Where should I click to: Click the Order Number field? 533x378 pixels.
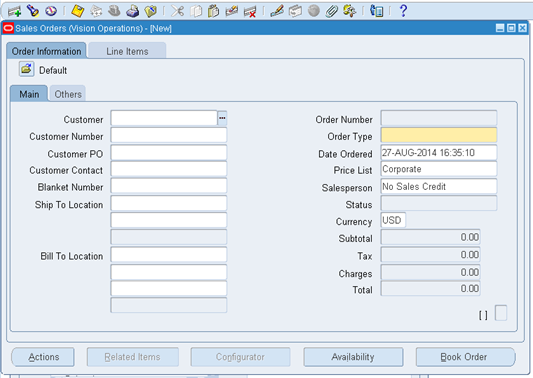(439, 118)
